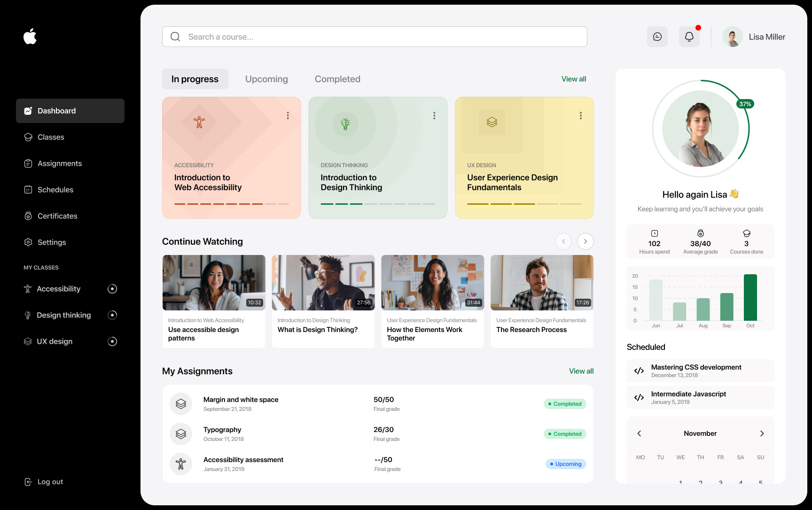Screen dimensions: 812x510
Task: Switch to the Completed tab
Action: [x=337, y=79]
